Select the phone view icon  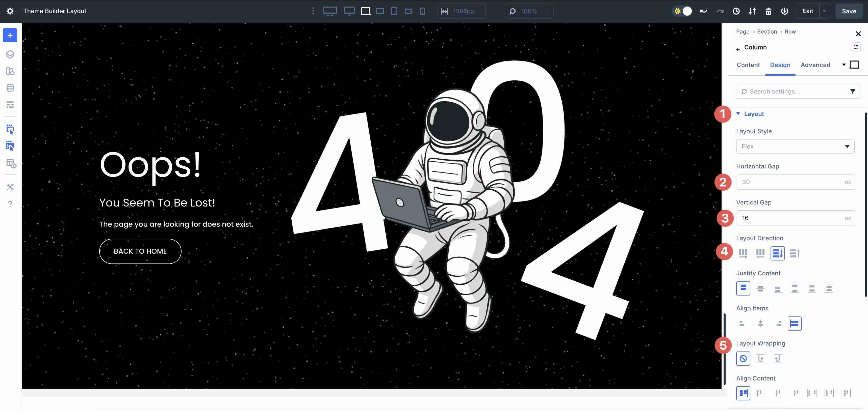(x=422, y=11)
